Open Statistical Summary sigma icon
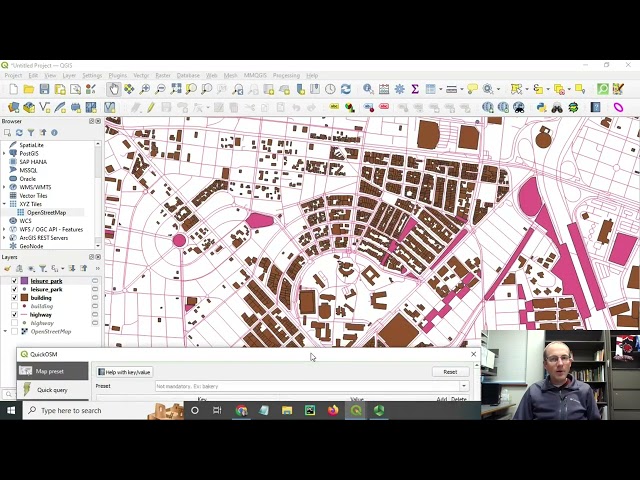The height and width of the screenshot is (480, 640). click(415, 89)
